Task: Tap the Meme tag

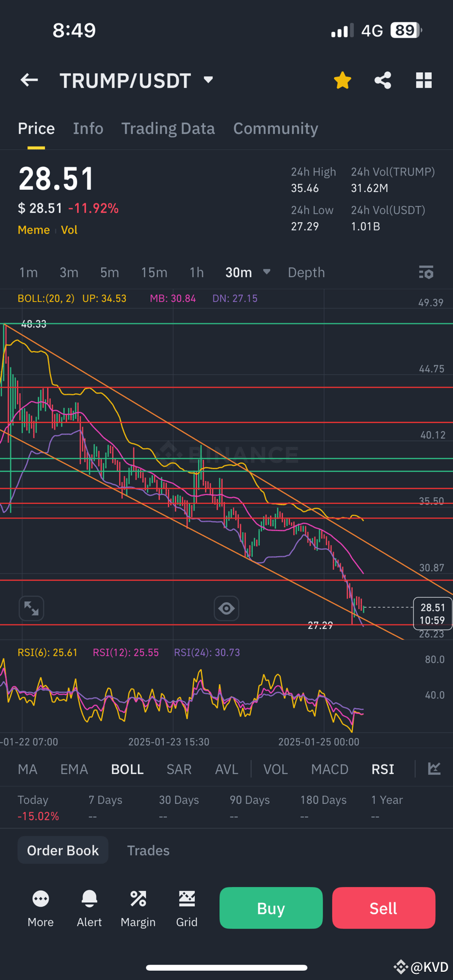Action: [33, 230]
